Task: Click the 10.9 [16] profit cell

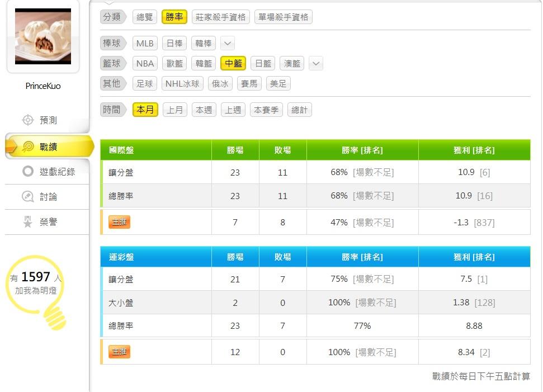Action: point(474,196)
